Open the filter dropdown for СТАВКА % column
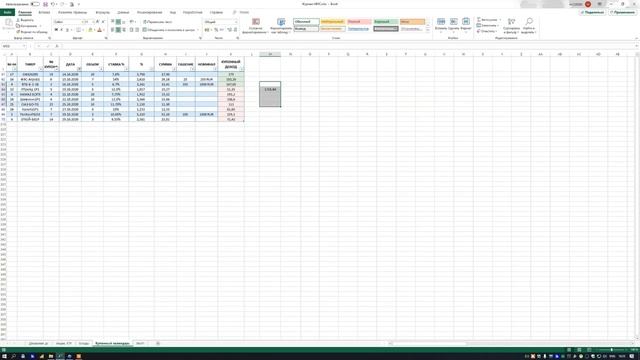The width and height of the screenshot is (640, 360). click(x=126, y=69)
